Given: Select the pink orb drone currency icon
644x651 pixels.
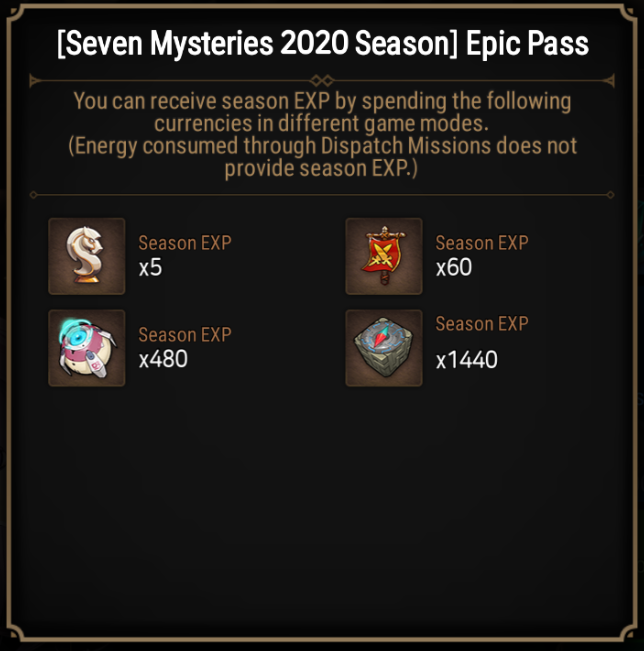Looking at the screenshot, I should (x=87, y=348).
